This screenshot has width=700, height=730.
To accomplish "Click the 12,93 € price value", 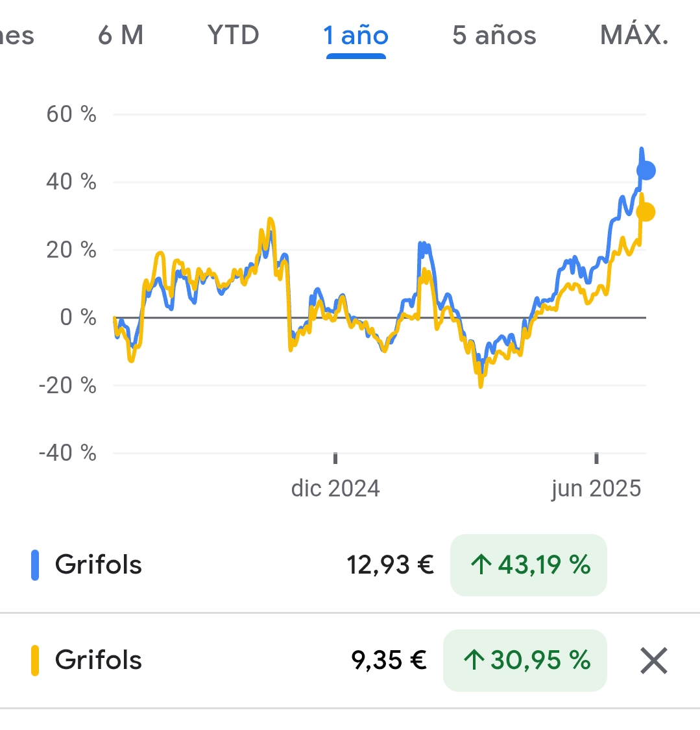I will [390, 565].
